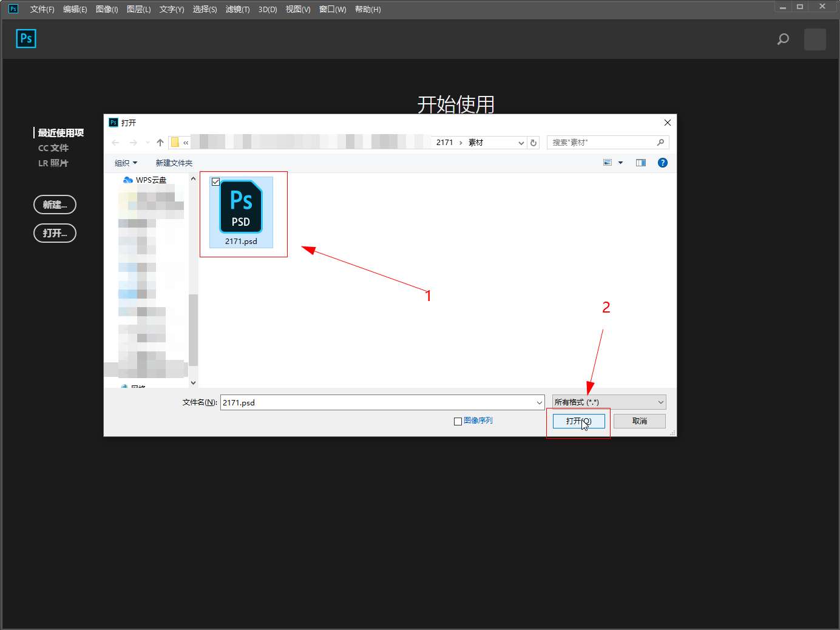The height and width of the screenshot is (630, 840).
Task: Open the 编辑(E) menu
Action: (x=75, y=9)
